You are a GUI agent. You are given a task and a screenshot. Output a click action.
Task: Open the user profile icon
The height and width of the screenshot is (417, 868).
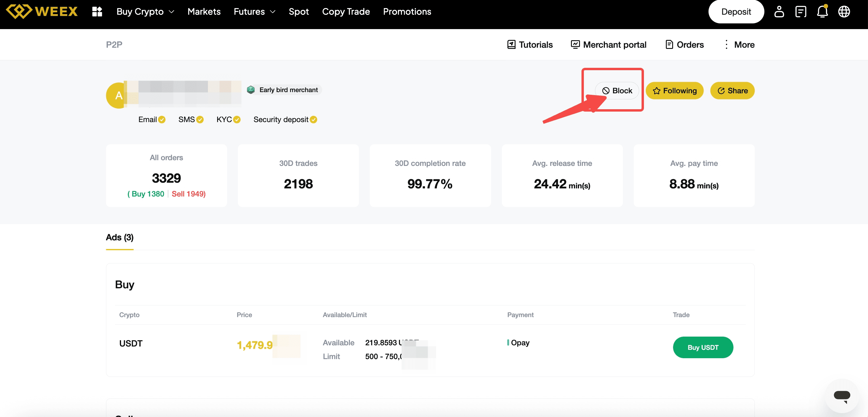click(779, 11)
